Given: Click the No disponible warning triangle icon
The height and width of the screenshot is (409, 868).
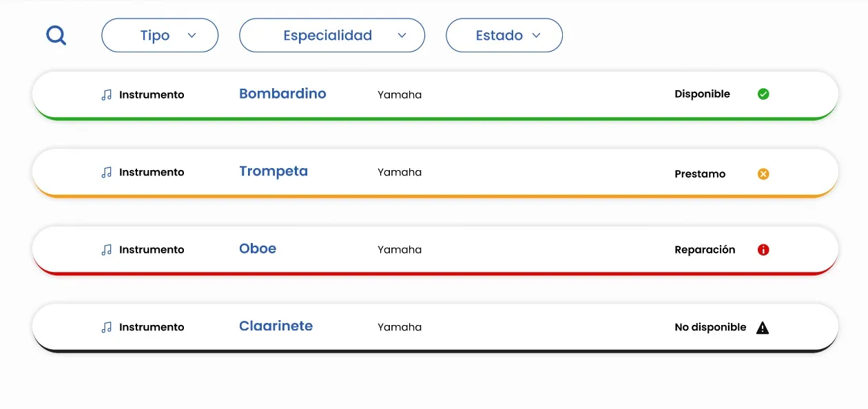Looking at the screenshot, I should pyautogui.click(x=763, y=328).
